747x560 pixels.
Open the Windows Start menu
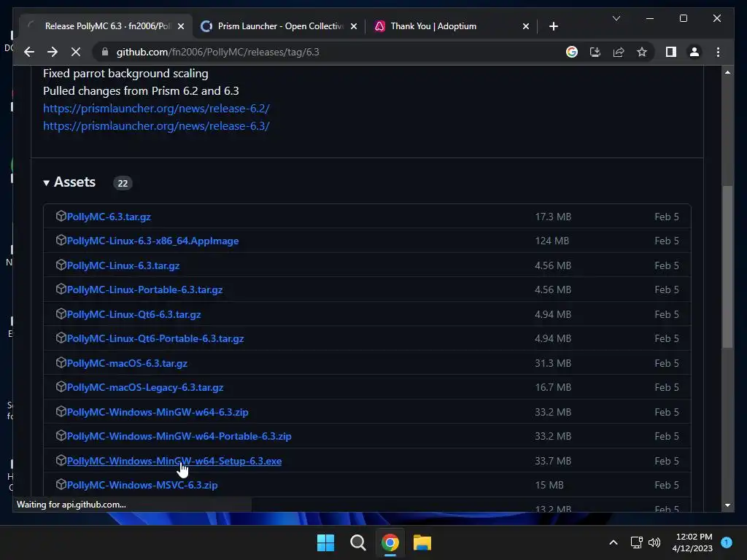326,542
